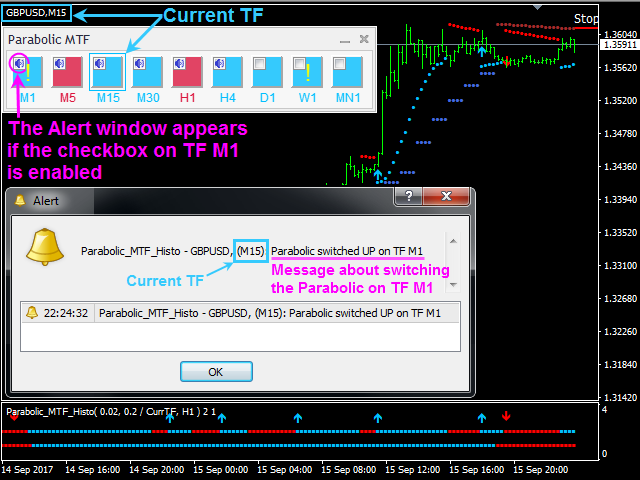Click the current price label 1.35911
640x480 pixels.
(x=620, y=44)
